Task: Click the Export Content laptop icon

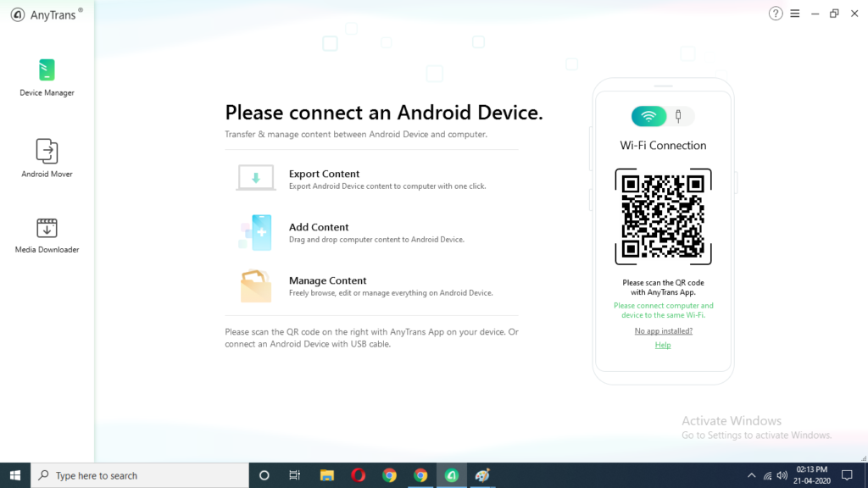Action: click(256, 178)
